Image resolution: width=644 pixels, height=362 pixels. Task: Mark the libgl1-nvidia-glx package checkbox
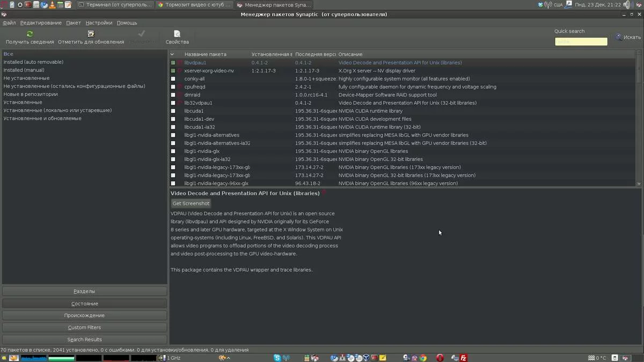coord(173,151)
